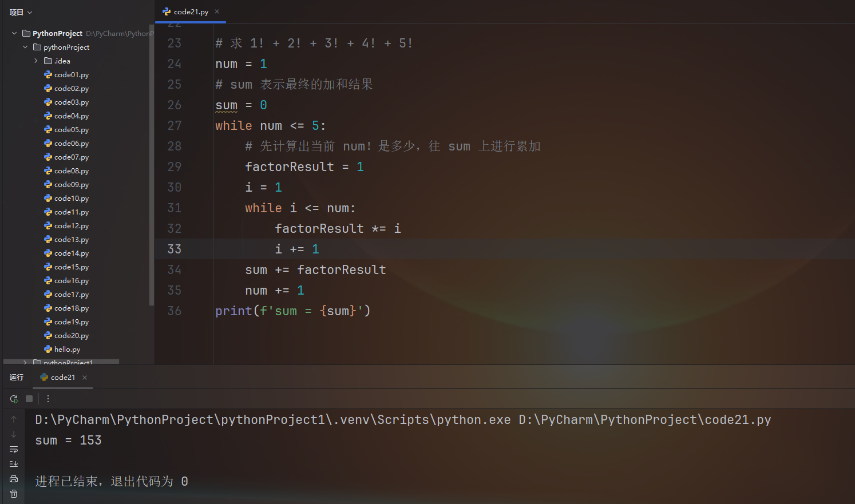Collapse the PythonProject root folder
This screenshot has width=855, height=504.
tap(14, 34)
